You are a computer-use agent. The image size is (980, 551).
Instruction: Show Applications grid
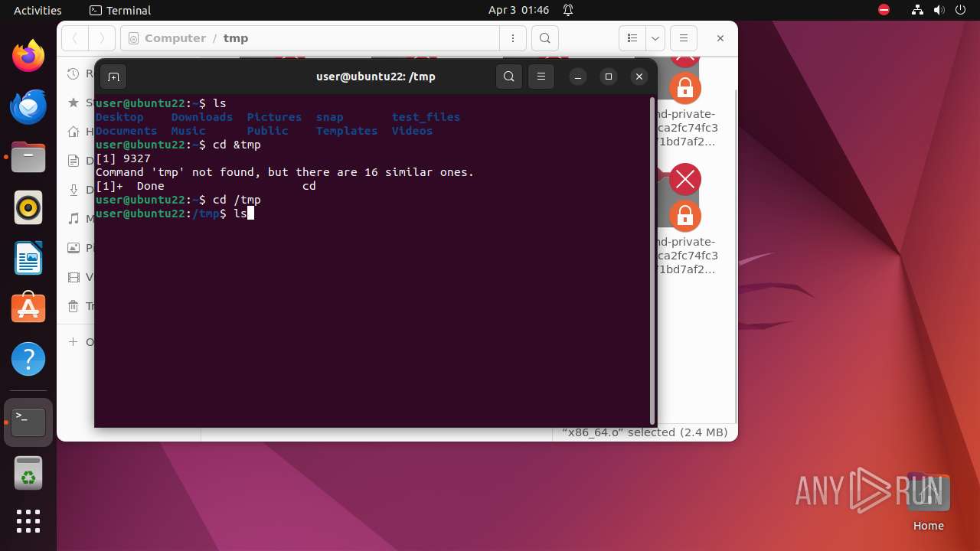pyautogui.click(x=28, y=521)
